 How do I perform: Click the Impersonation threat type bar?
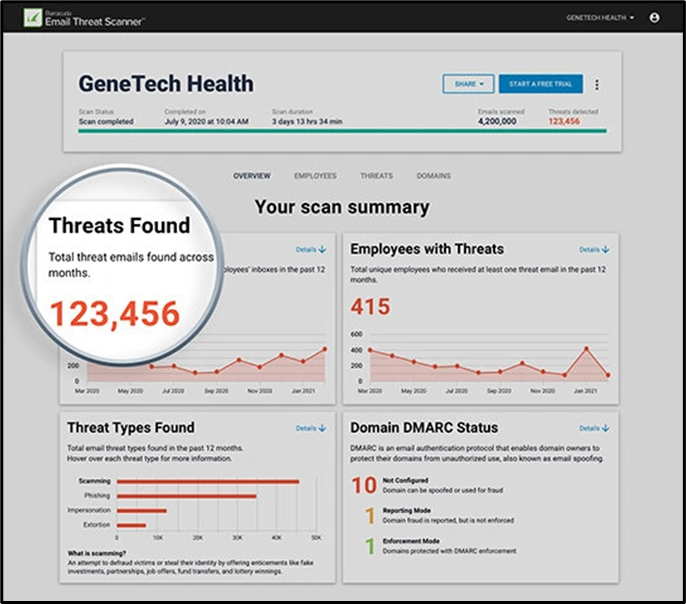(x=141, y=510)
